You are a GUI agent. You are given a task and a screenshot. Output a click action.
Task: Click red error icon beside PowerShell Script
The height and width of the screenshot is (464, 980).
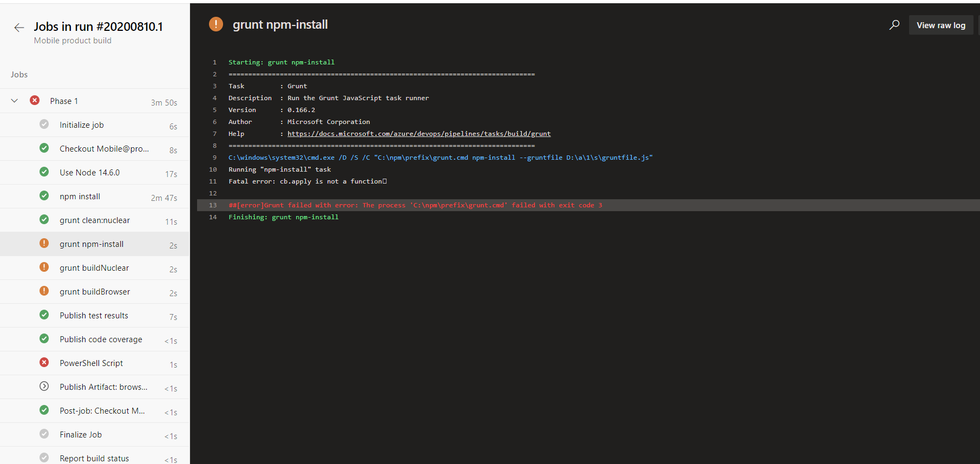tap(44, 362)
